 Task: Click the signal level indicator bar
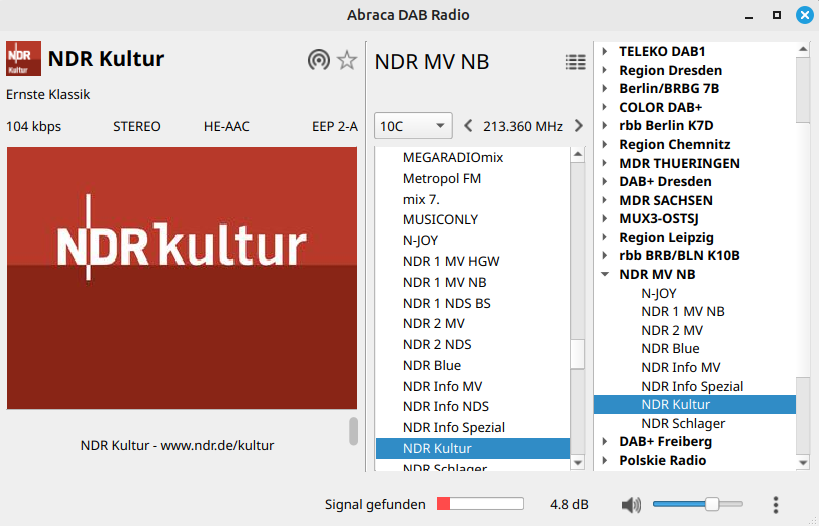coord(480,505)
